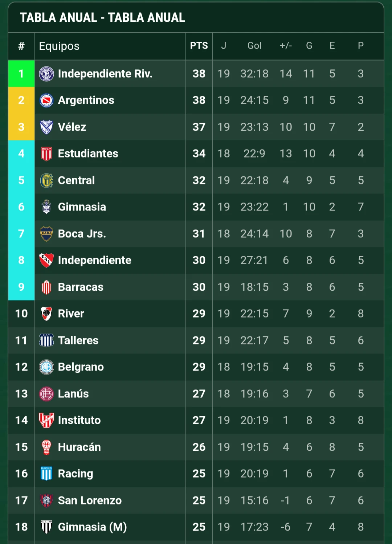Viewport: 392px width, 544px height.
Task: Click the Talleres striped crest icon
Action: tap(46, 340)
